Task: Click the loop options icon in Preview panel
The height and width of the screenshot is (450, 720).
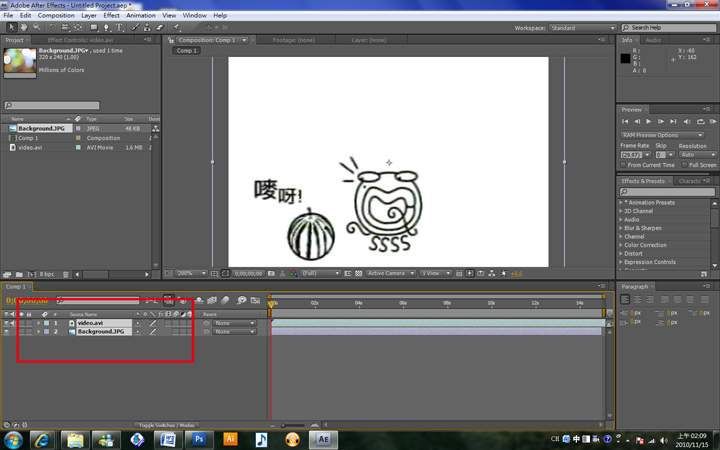Action: [x=701, y=122]
